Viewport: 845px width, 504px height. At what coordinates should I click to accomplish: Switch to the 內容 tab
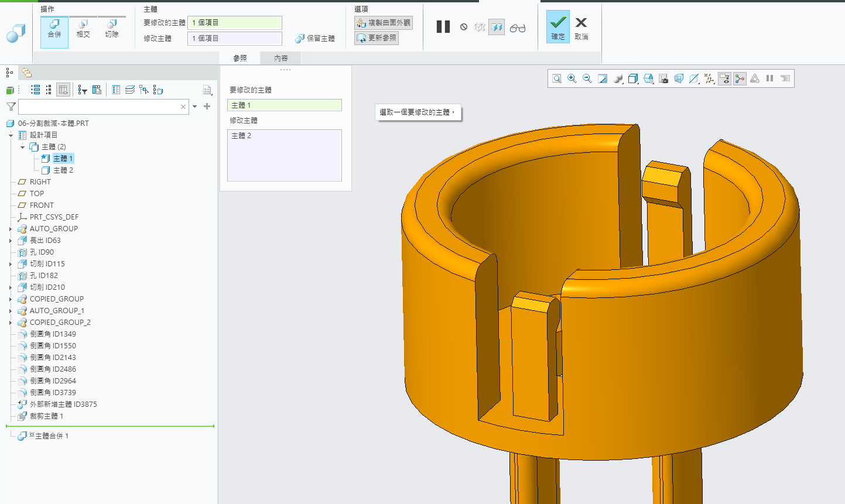point(281,58)
